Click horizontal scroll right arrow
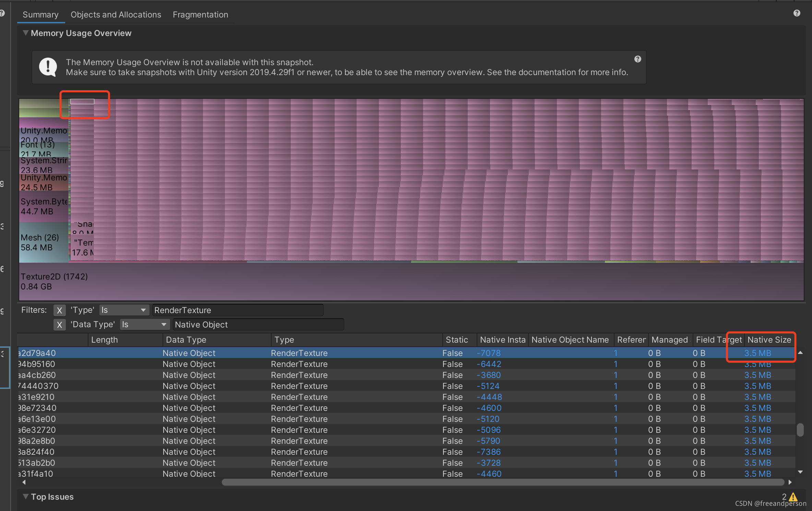 coord(790,482)
